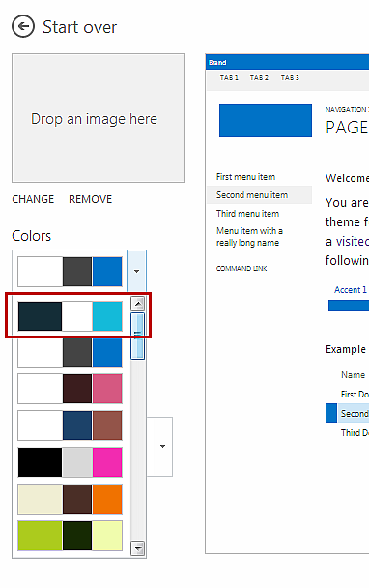Image resolution: width=369 pixels, height=588 pixels.
Task: Click the NAVIGATION breadcrumb text
Action: [346, 110]
